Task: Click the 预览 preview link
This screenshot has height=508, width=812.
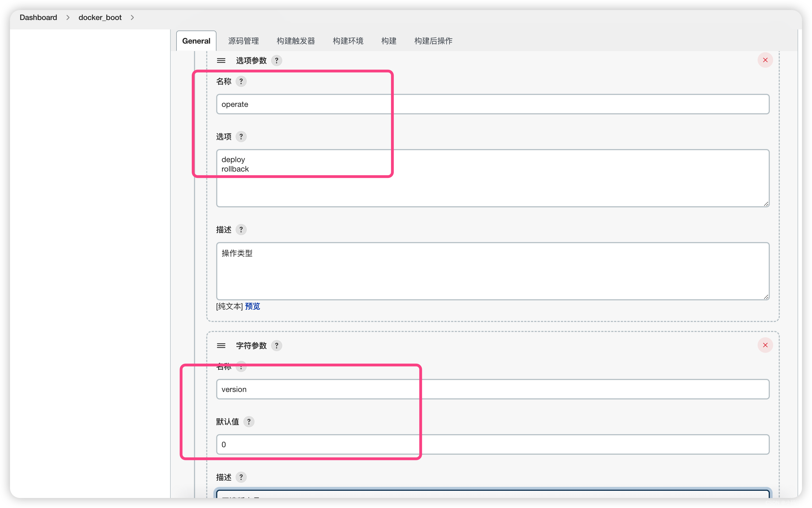Action: click(x=252, y=306)
